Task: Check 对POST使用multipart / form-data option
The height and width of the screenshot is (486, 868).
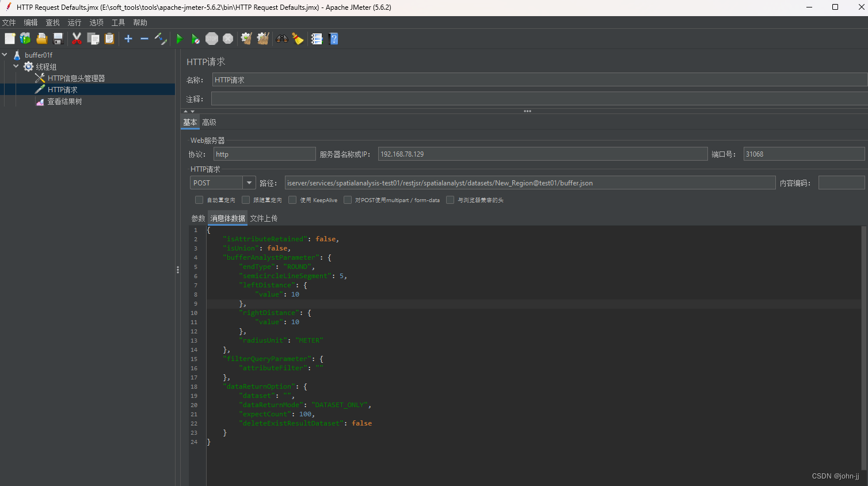Action: click(348, 200)
